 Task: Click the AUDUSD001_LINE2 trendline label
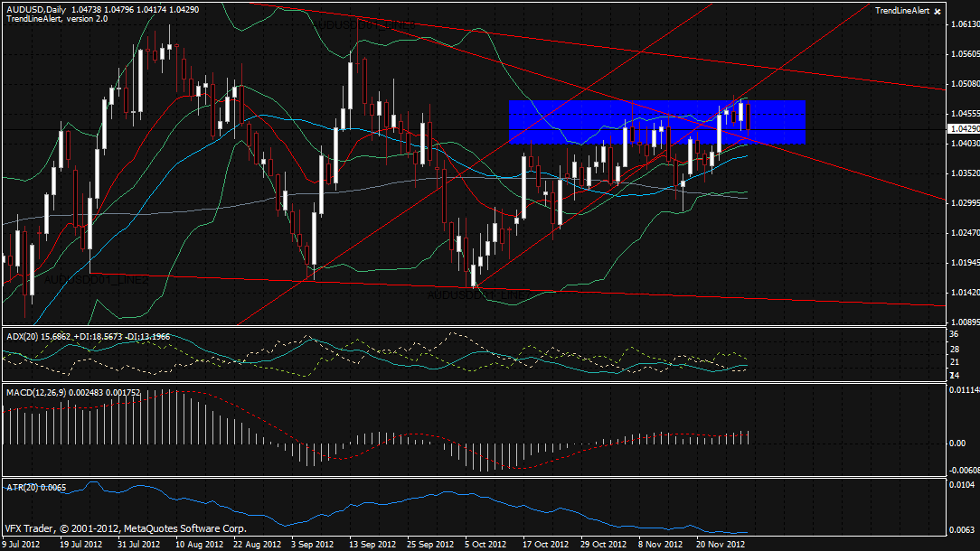98,281
